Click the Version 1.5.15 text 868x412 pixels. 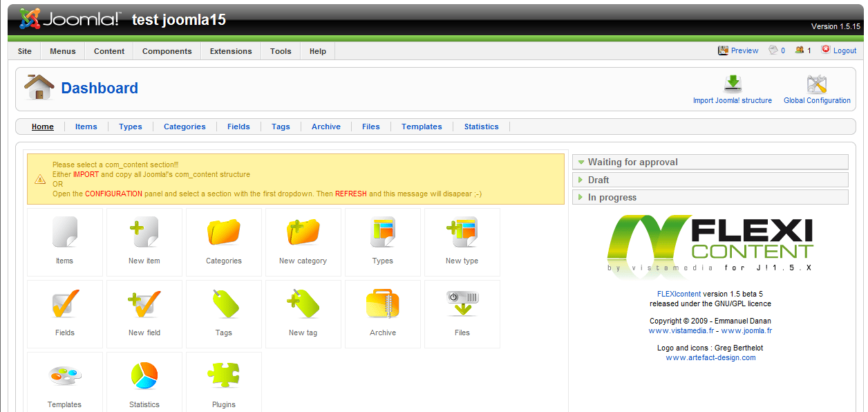[836, 26]
